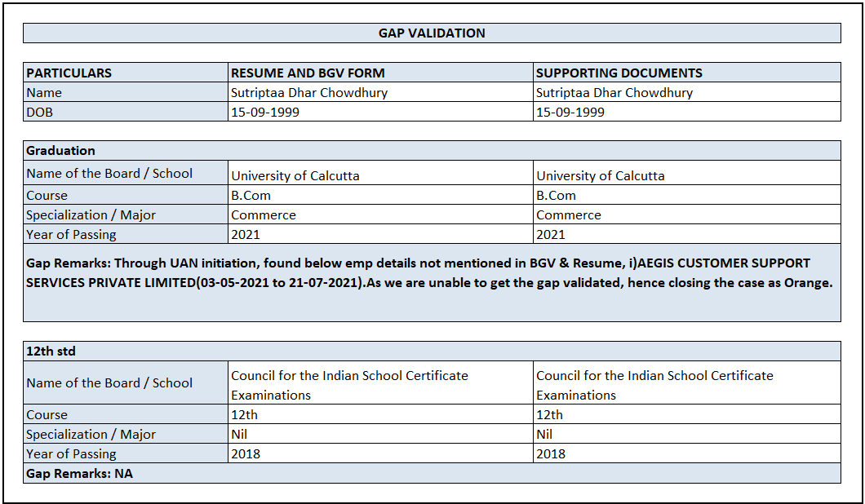
Task: Select the Name row label cell
Action: point(44,92)
